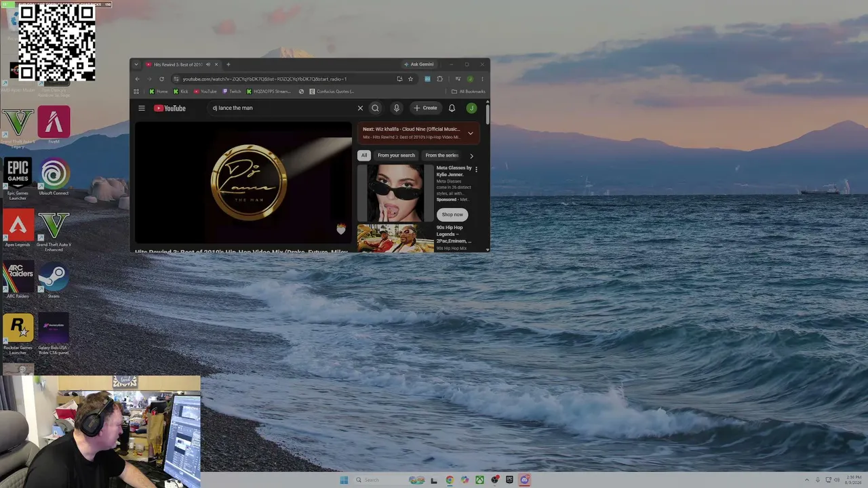Image resolution: width=868 pixels, height=488 pixels.
Task: Select the All filter chip
Action: [364, 155]
